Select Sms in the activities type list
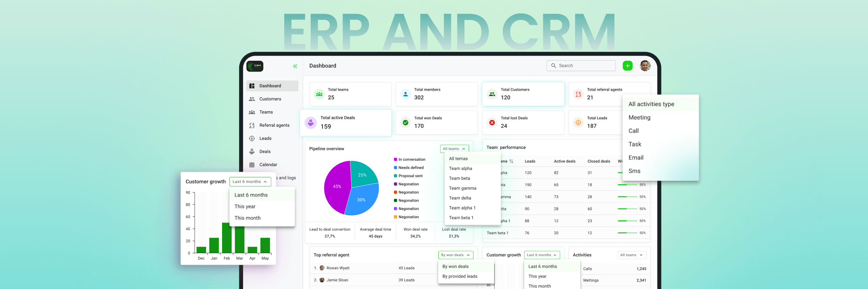Screen dimensions: 868x289 [x=660, y=171]
